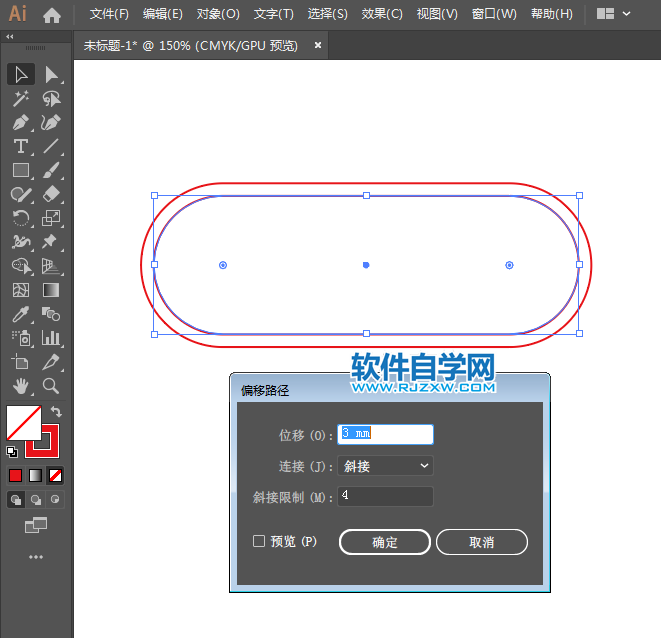Image resolution: width=661 pixels, height=638 pixels.
Task: Close the 未标题-1* document tab
Action: (318, 45)
